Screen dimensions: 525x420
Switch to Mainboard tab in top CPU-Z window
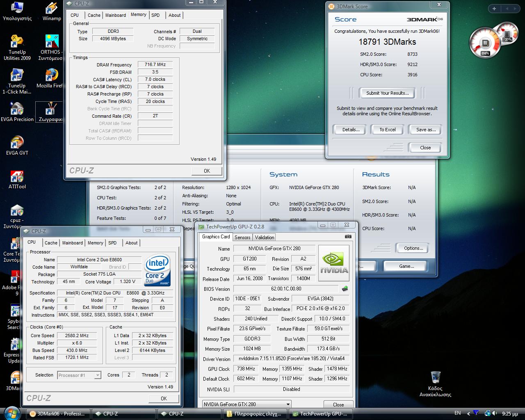click(x=116, y=15)
